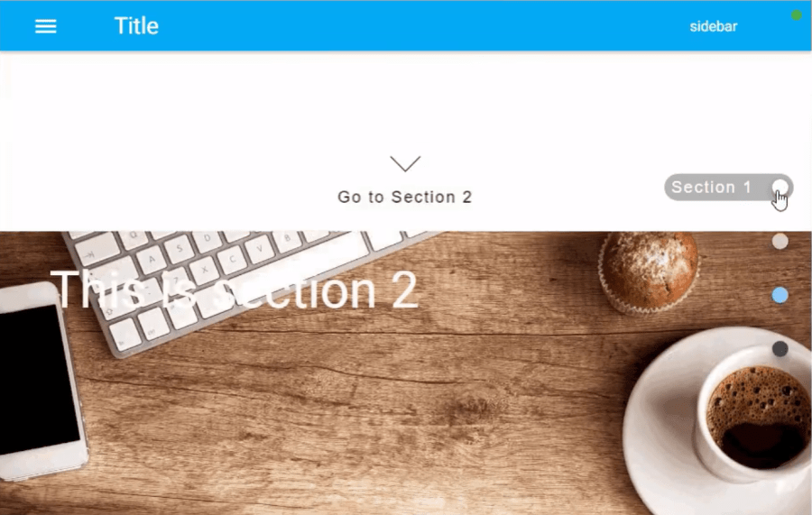The width and height of the screenshot is (812, 515).
Task: Select the dark fourth navigation dot
Action: click(x=780, y=349)
